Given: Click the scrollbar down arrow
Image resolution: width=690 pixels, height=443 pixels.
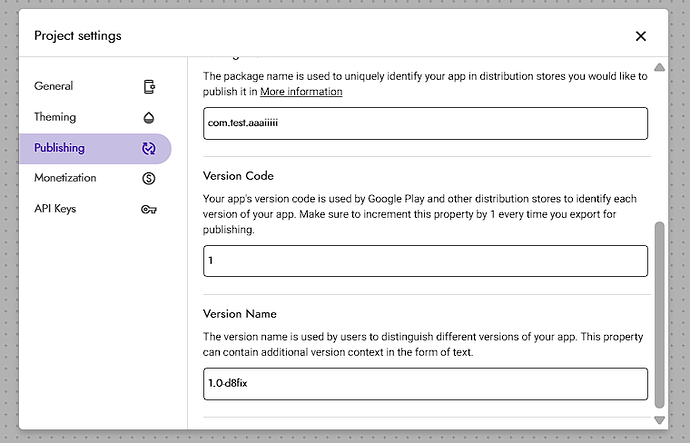Looking at the screenshot, I should [x=659, y=420].
